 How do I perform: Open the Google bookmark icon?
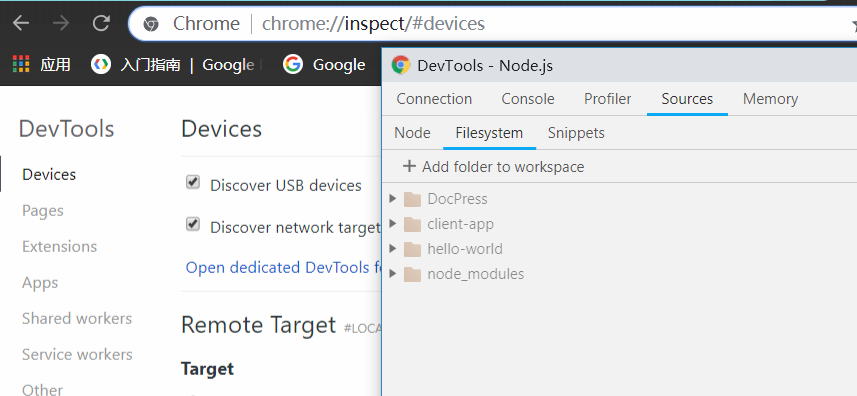click(x=292, y=64)
